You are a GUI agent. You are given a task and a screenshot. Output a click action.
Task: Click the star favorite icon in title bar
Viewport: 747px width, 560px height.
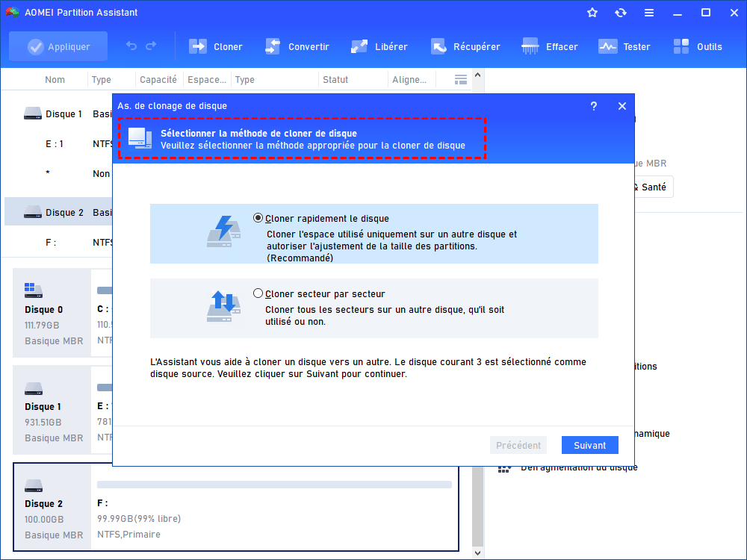point(592,13)
